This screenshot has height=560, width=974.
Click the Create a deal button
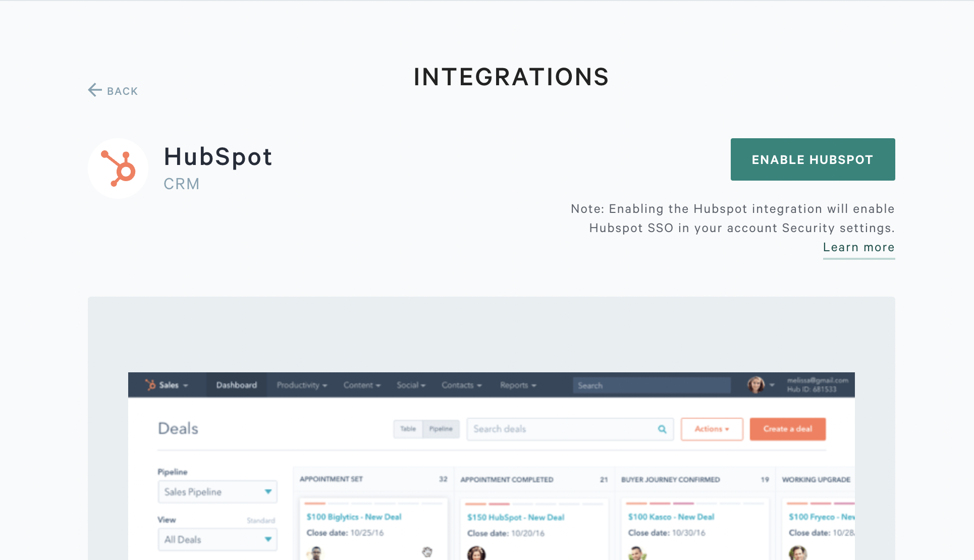pyautogui.click(x=787, y=429)
